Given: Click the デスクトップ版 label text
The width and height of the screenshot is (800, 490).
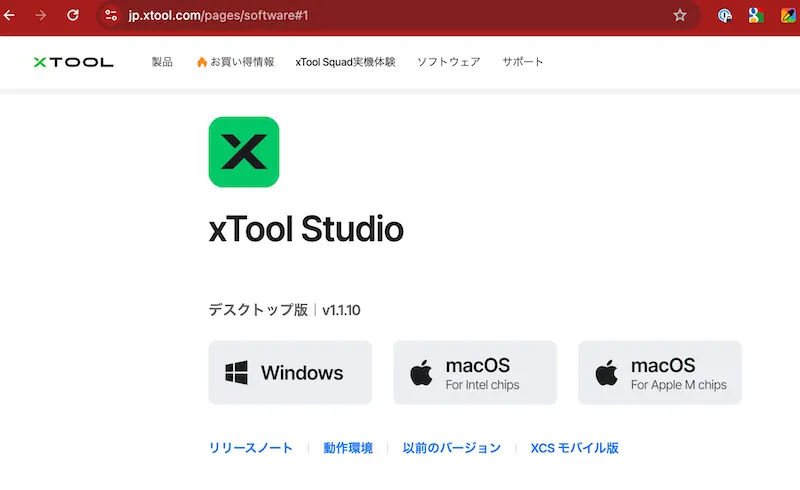Looking at the screenshot, I should pyautogui.click(x=258, y=310).
